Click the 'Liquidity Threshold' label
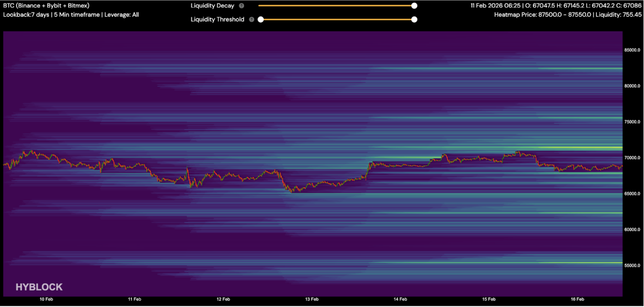The width and height of the screenshot is (644, 307). pyautogui.click(x=217, y=20)
